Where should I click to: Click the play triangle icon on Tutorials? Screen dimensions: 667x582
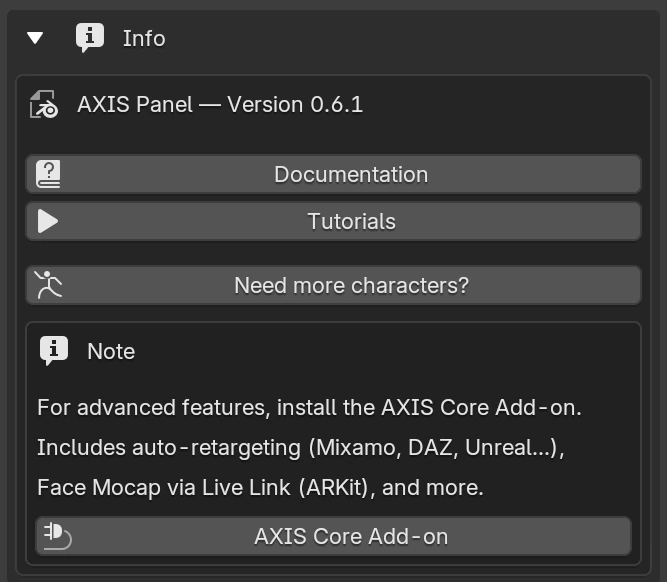pyautogui.click(x=48, y=221)
